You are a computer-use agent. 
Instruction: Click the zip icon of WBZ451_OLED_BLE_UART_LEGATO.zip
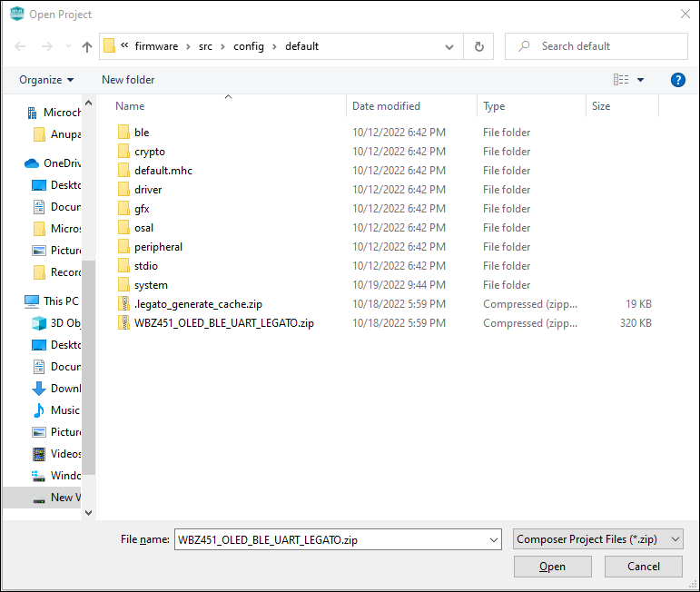point(123,323)
